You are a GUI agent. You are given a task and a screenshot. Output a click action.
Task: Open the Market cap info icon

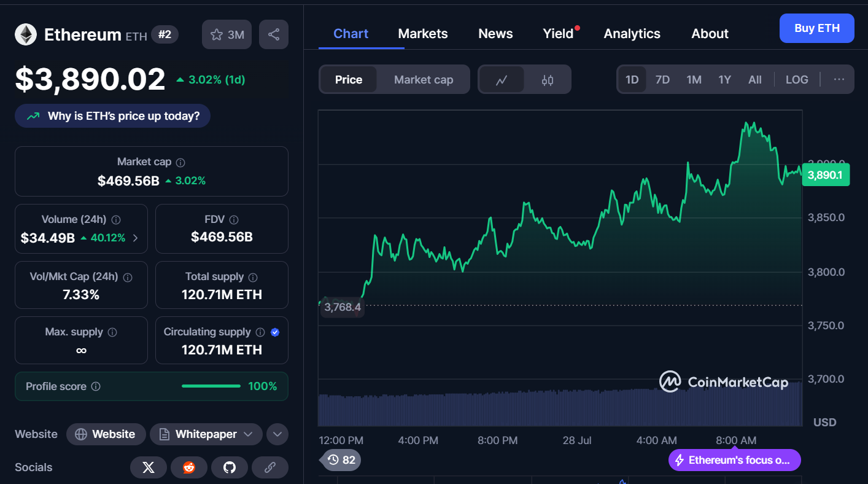click(180, 163)
